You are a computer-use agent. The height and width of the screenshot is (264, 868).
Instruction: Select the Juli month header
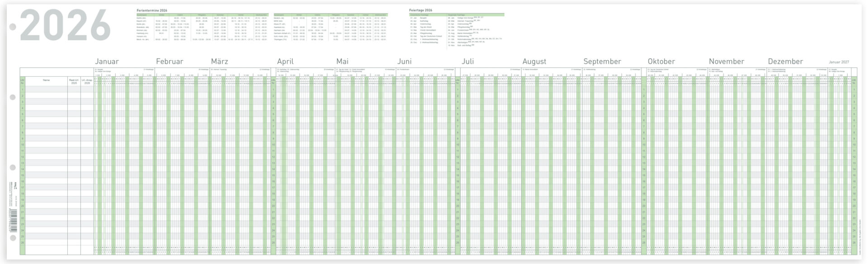(x=467, y=61)
